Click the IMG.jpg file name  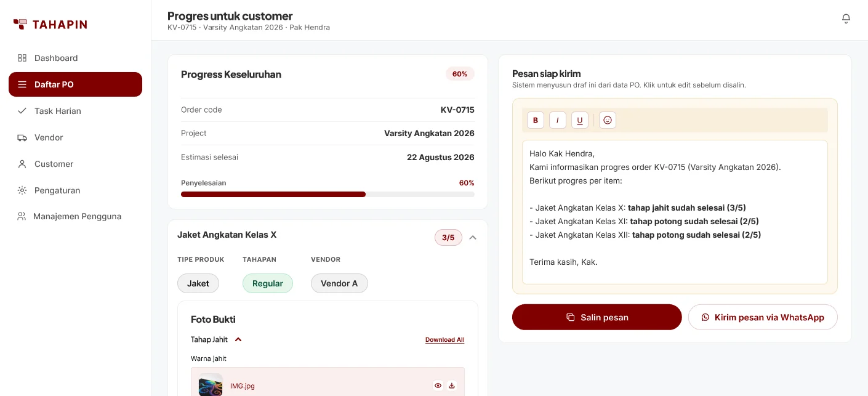tap(243, 386)
